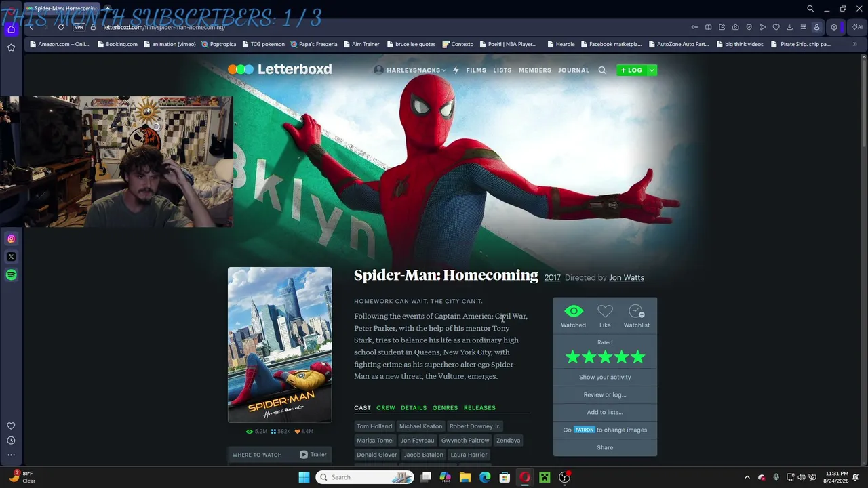Open the sidebar three-dots menu

click(x=11, y=455)
